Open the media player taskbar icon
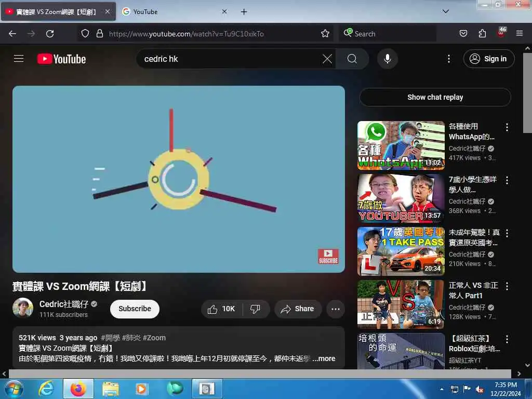This screenshot has height=399, width=532. tap(141, 389)
